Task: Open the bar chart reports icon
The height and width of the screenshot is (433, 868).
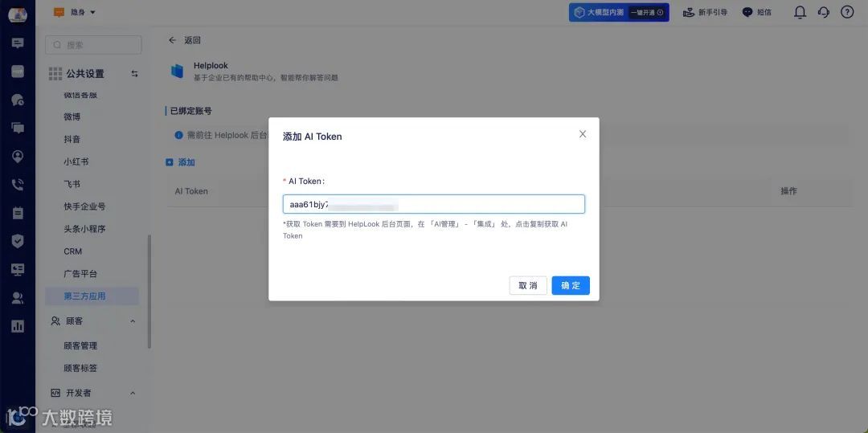Action: point(18,326)
